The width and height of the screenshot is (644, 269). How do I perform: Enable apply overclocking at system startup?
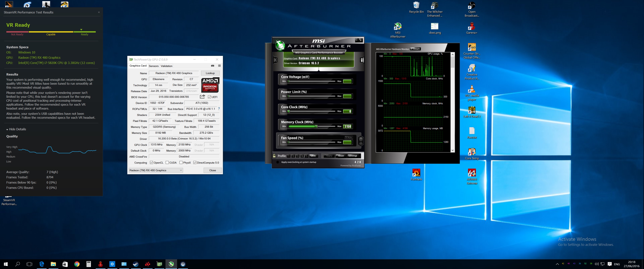pos(277,162)
